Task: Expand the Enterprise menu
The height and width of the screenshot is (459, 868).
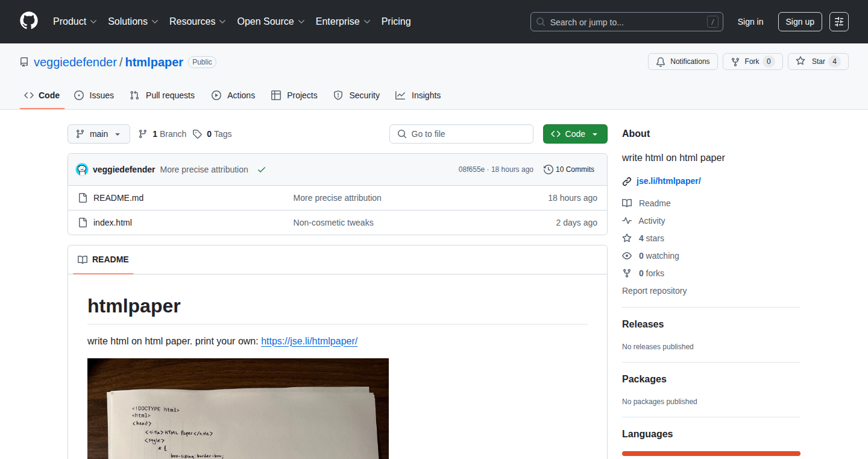Action: click(x=343, y=21)
